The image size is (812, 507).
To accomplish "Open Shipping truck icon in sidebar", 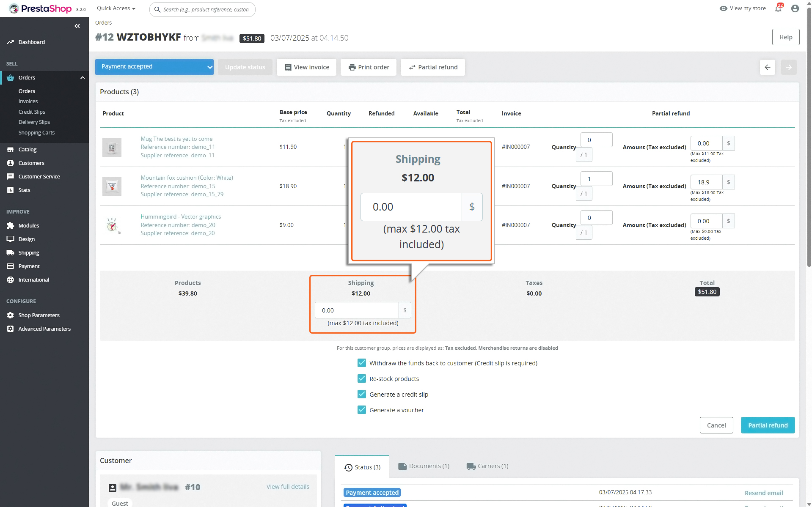I will coord(11,253).
